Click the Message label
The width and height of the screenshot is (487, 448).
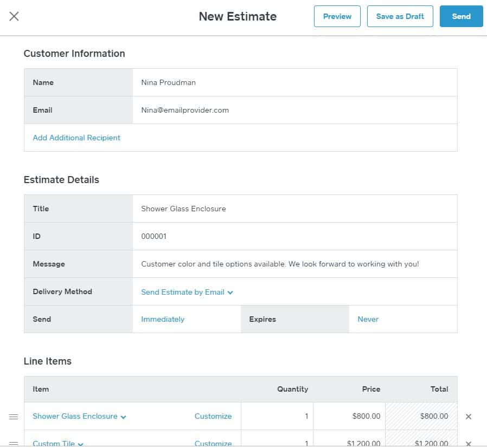click(x=49, y=264)
